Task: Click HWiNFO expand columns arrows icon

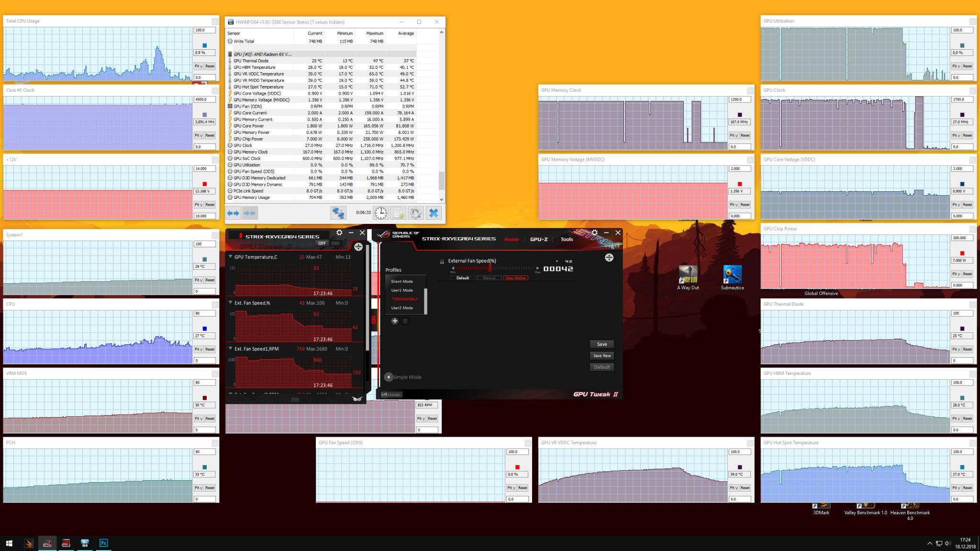Action: pos(234,213)
